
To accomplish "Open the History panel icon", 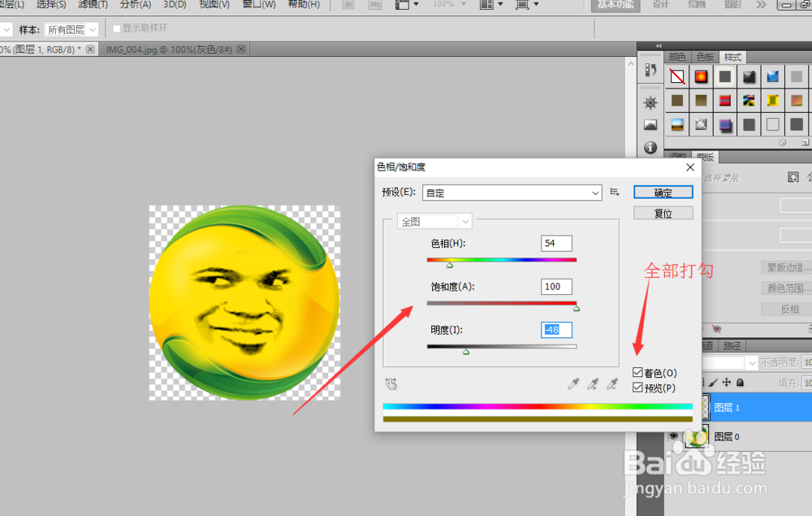I will (x=650, y=69).
